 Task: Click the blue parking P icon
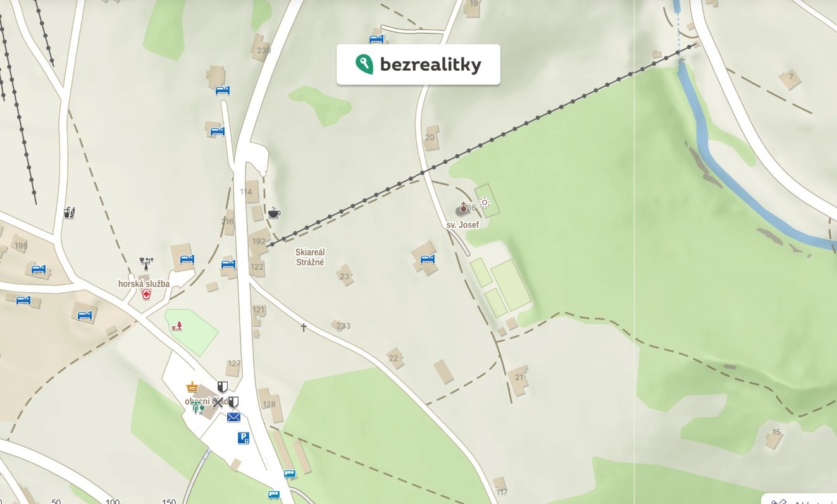pyautogui.click(x=244, y=438)
